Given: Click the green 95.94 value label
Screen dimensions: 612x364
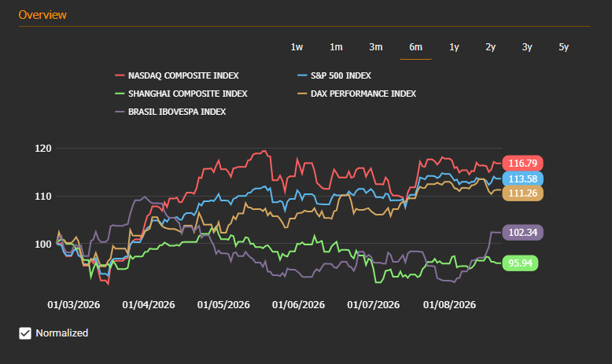Looking at the screenshot, I should [x=520, y=263].
